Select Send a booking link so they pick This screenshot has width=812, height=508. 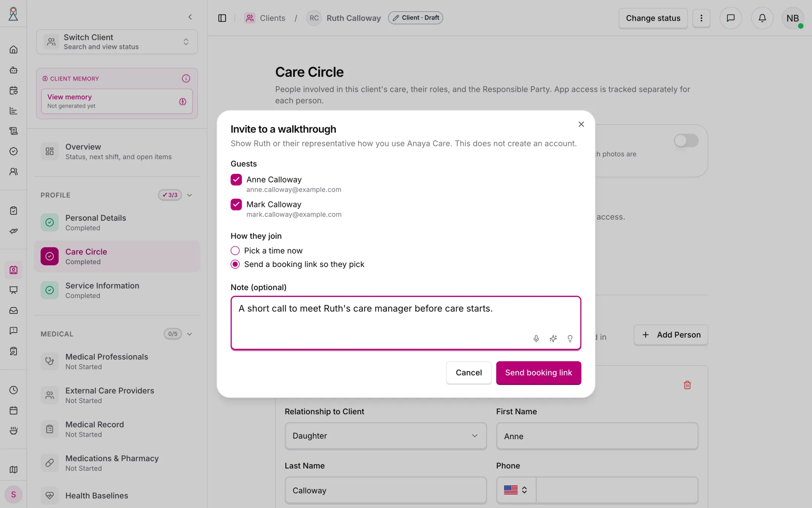235,264
